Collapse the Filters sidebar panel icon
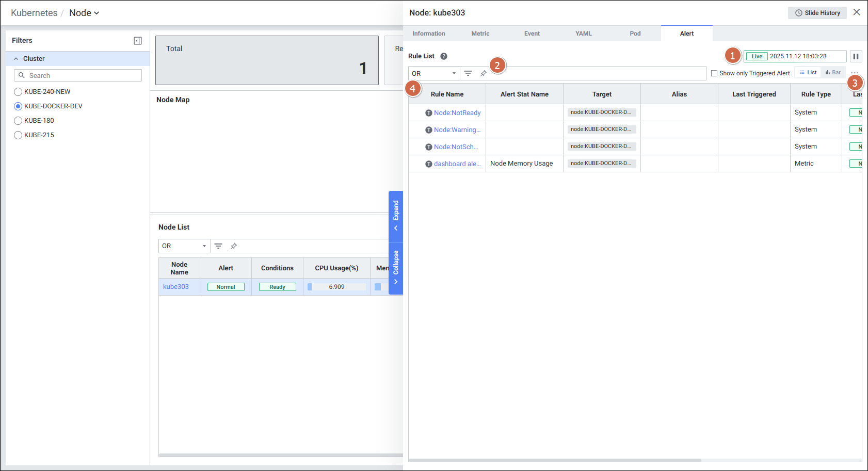Image resolution: width=868 pixels, height=471 pixels. (138, 41)
